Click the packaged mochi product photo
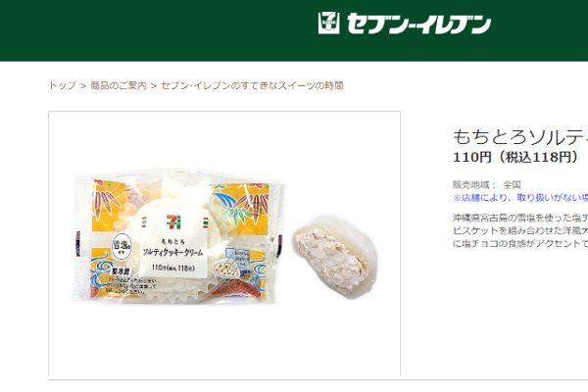The height and width of the screenshot is (392, 588). [178, 236]
